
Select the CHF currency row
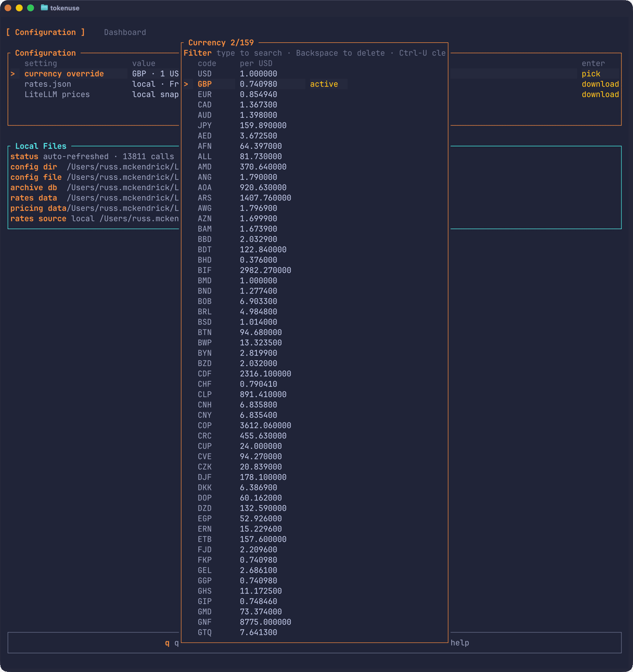pyautogui.click(x=315, y=384)
